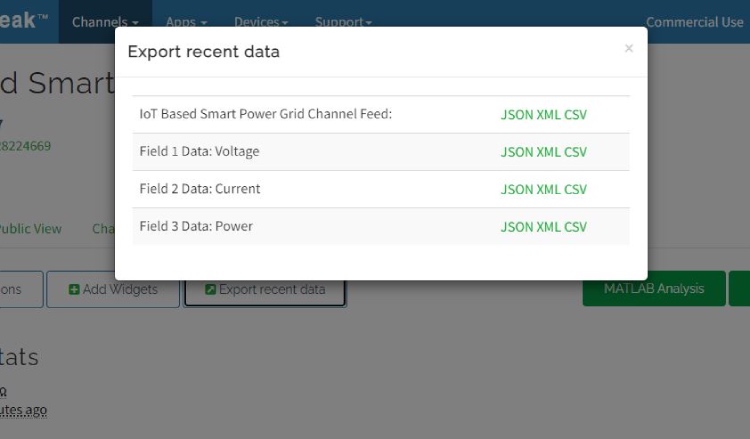Select 'IoT Based Smart Power Grid Channel Feed' text
The width and height of the screenshot is (750, 439).
(x=265, y=114)
